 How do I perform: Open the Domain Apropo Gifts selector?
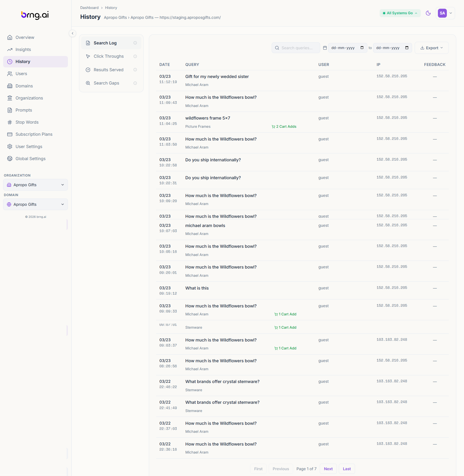(36, 204)
